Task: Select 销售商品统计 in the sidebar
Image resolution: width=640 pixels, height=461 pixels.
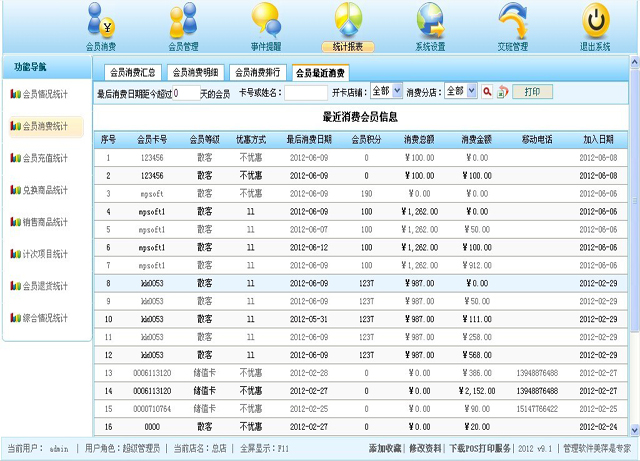Action: coord(46,222)
